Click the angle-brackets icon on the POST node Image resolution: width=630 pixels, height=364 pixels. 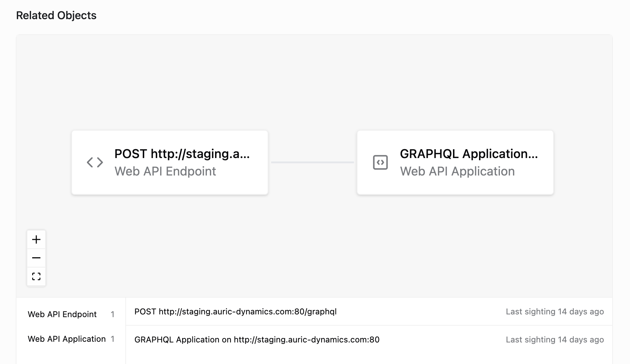[x=95, y=162]
